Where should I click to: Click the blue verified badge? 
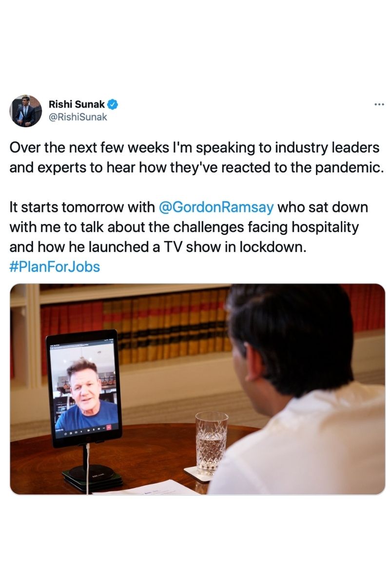coord(112,104)
